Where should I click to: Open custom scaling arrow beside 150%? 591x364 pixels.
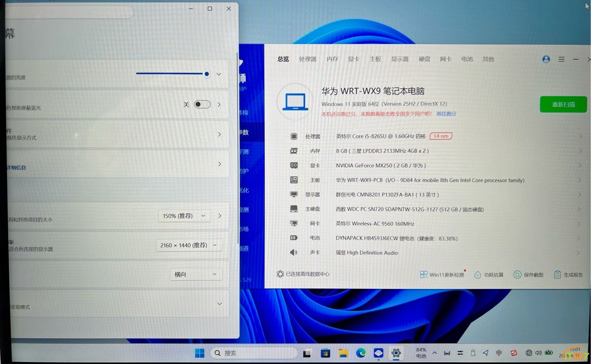coord(220,216)
